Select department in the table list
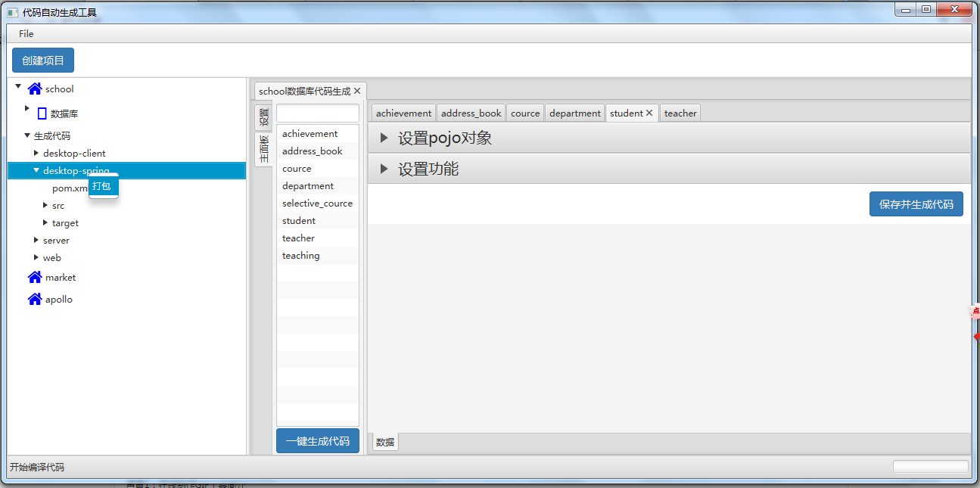This screenshot has height=488, width=980. [x=318, y=185]
